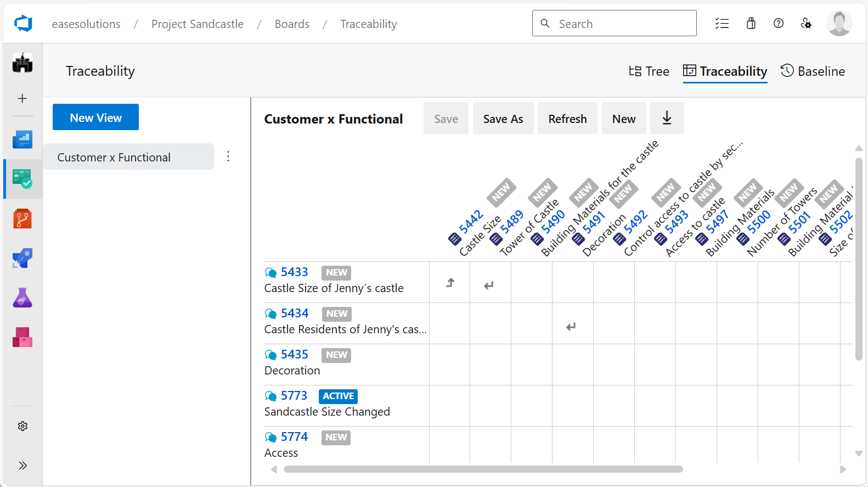Click the download export arrow button
This screenshot has height=487, width=868.
[x=667, y=118]
